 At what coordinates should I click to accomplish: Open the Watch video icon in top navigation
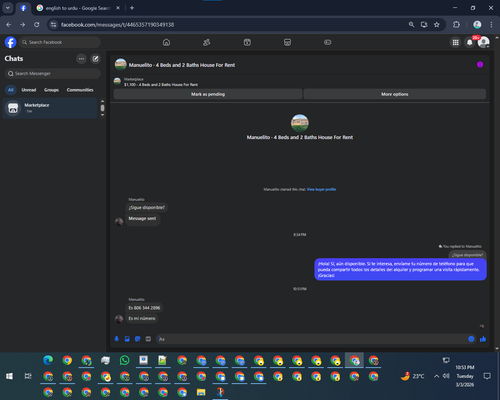click(247, 42)
